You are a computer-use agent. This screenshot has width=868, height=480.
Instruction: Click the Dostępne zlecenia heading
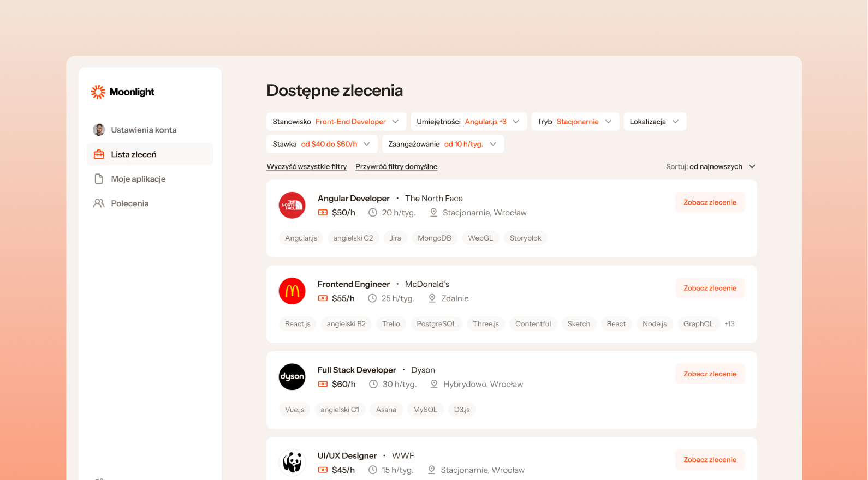click(x=335, y=91)
